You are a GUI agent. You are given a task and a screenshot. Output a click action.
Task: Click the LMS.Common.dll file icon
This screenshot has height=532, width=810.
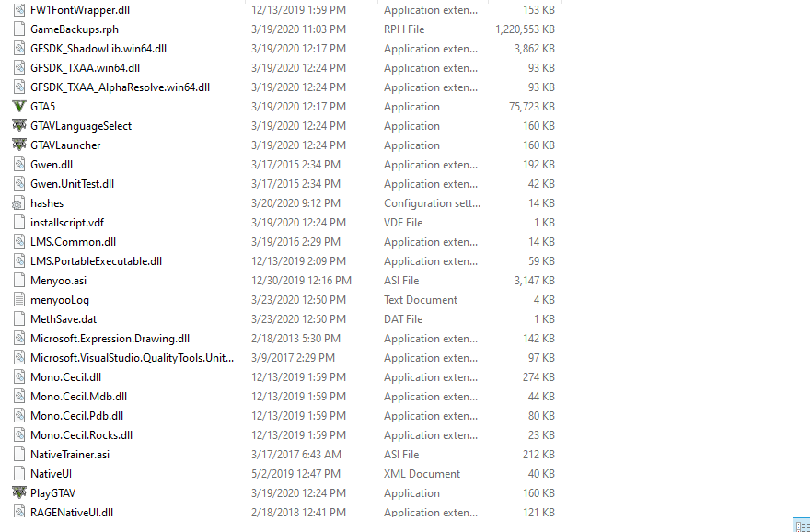tap(19, 242)
